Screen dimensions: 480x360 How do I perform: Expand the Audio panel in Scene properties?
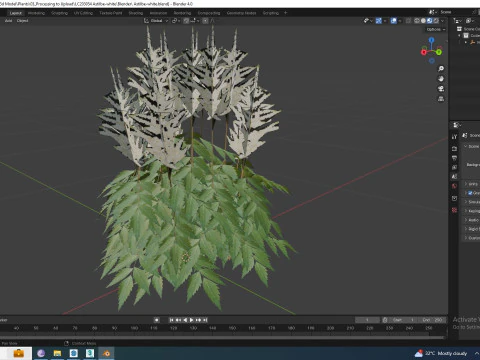click(x=472, y=220)
